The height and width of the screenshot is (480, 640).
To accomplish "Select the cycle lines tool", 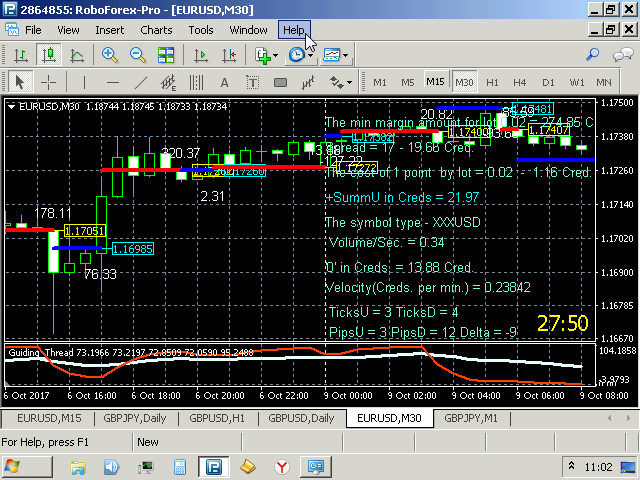I will [196, 82].
